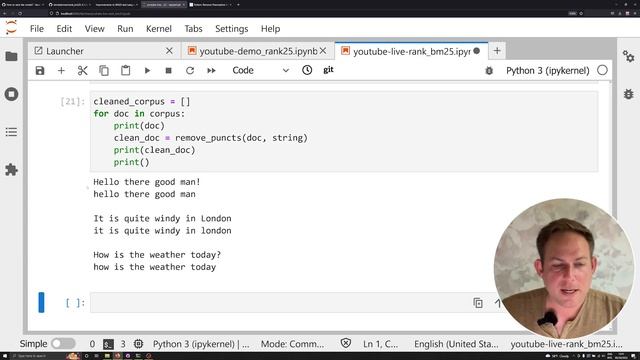Restart kernel and run all cells
This screenshot has height=360, width=640.
click(x=211, y=71)
